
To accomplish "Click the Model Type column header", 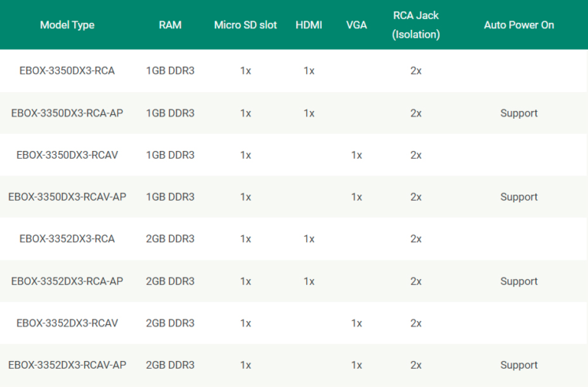I will [x=67, y=25].
